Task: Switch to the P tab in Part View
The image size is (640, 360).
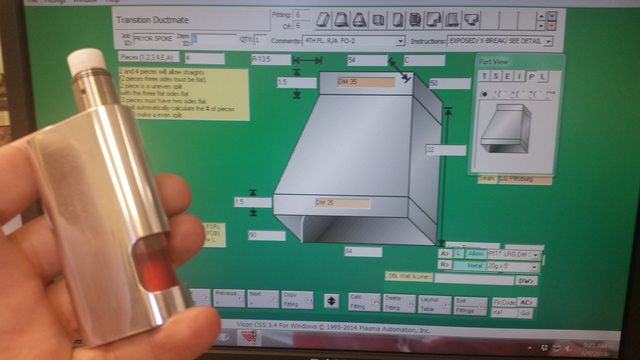Action: (531, 76)
